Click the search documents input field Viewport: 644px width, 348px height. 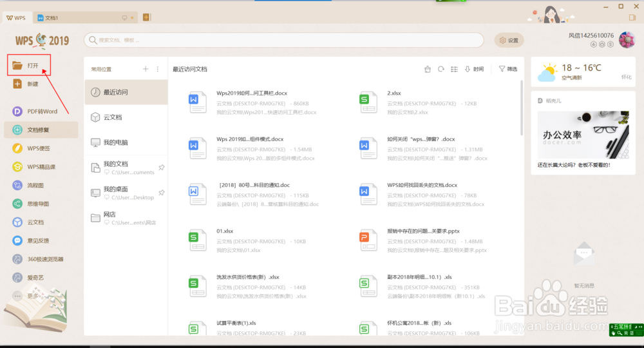(284, 40)
